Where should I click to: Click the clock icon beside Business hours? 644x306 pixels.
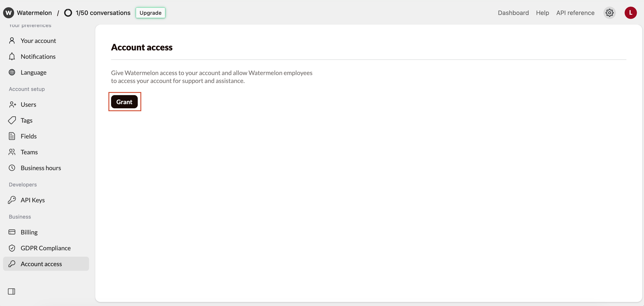coord(12,168)
